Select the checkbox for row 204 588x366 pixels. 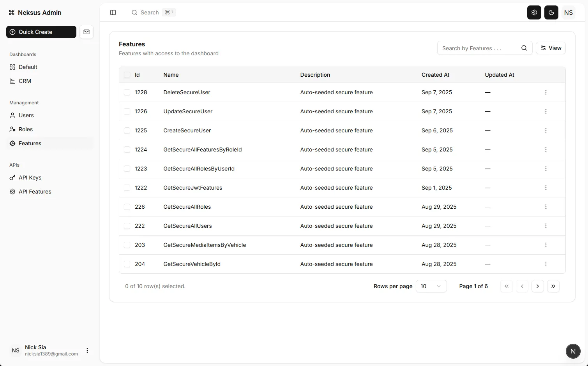coord(127,264)
